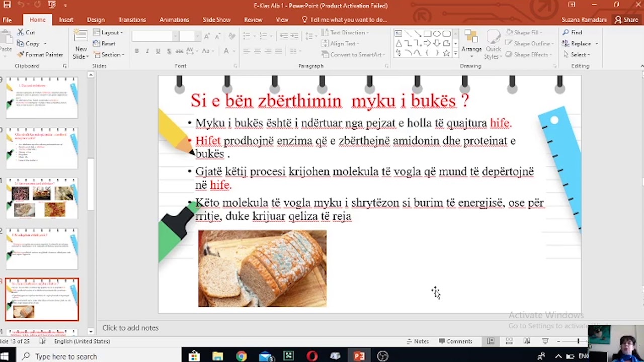Open the Select dropdown in Editing group
Viewport: 644px width, 362px height.
[x=577, y=55]
